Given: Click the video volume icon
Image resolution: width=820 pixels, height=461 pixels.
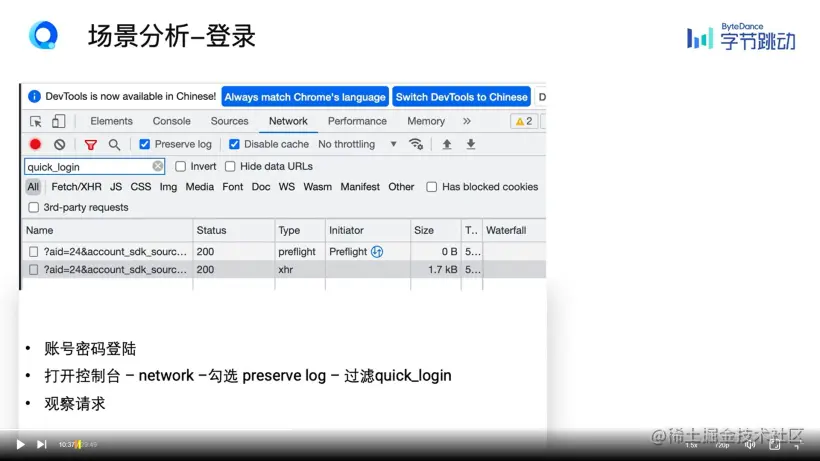Looking at the screenshot, I should pyautogui.click(x=749, y=445).
